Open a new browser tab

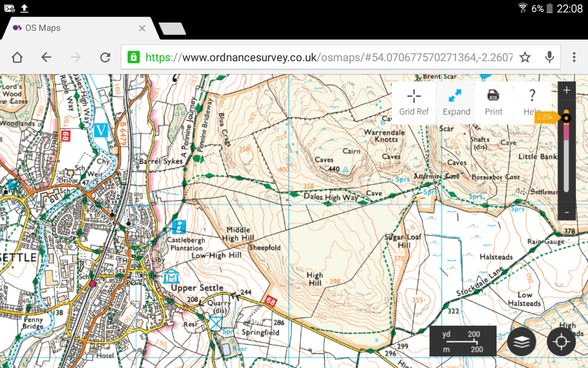pyautogui.click(x=172, y=29)
